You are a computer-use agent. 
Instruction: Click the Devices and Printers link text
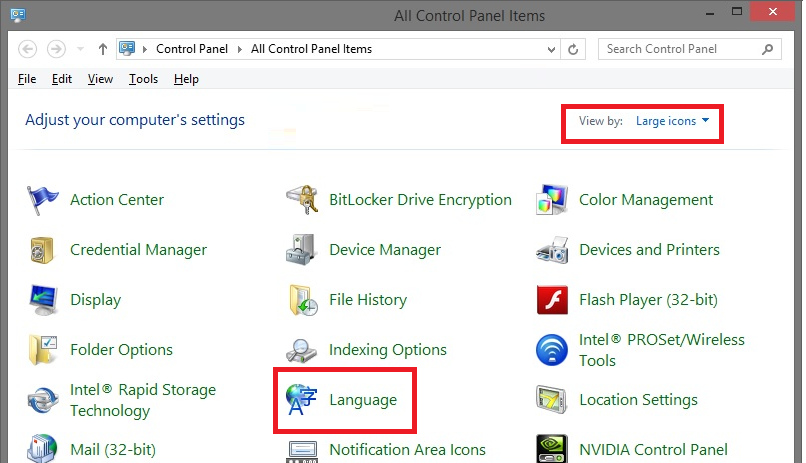(649, 250)
